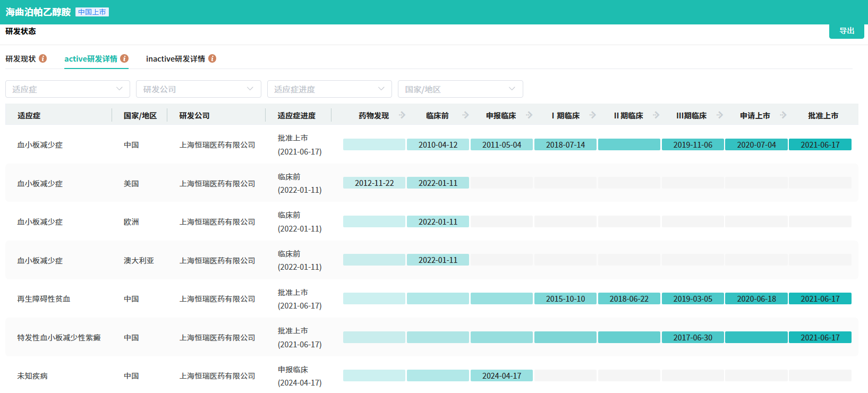Click the 中国上市 status tag
Image resolution: width=868 pixels, height=393 pixels.
[x=92, y=12]
